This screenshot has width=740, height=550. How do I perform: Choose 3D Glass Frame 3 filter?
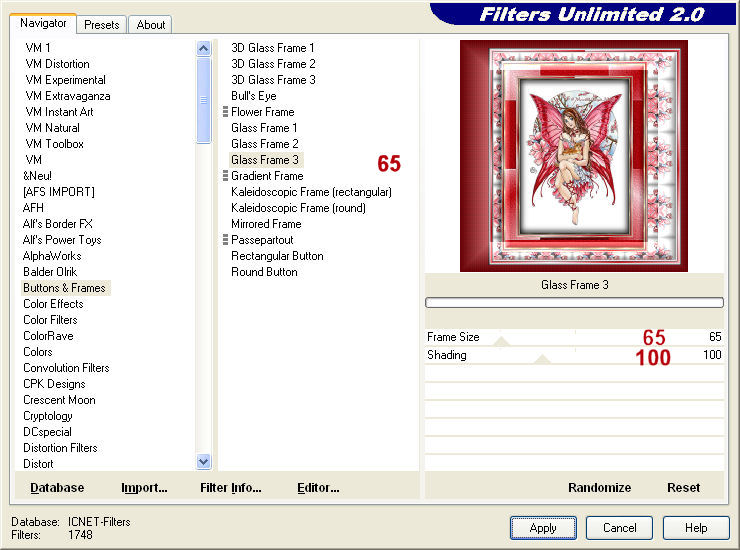point(273,80)
